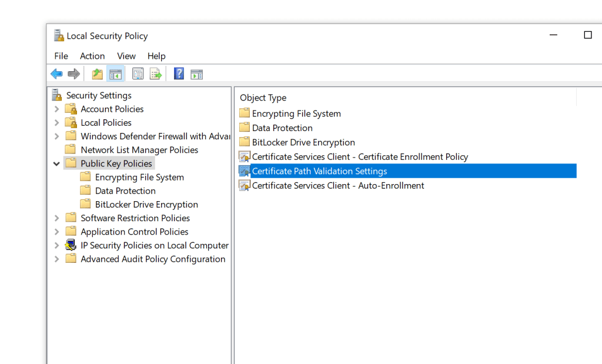The image size is (602, 364).
Task: Select IP Security Policies on Local Computer
Action: [154, 246]
